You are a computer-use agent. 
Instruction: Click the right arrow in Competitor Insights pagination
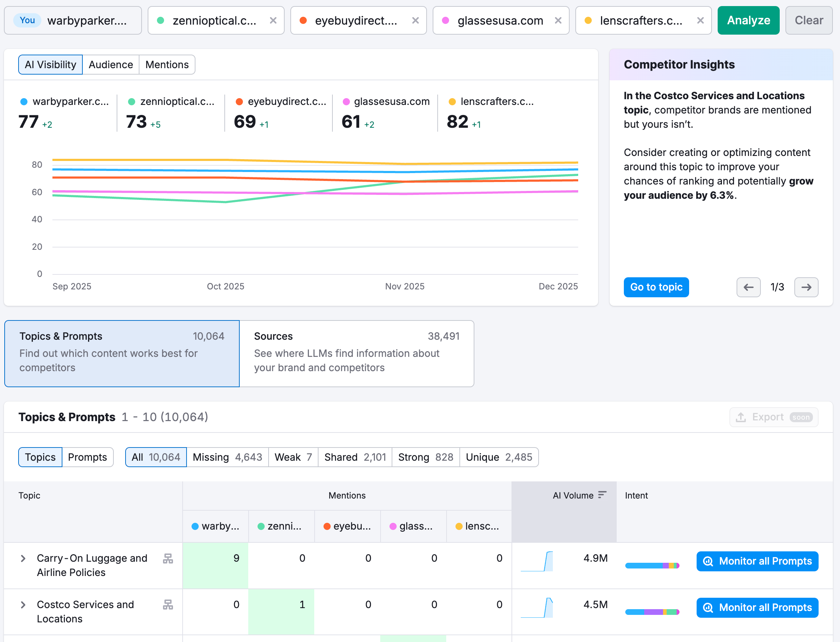pos(806,287)
